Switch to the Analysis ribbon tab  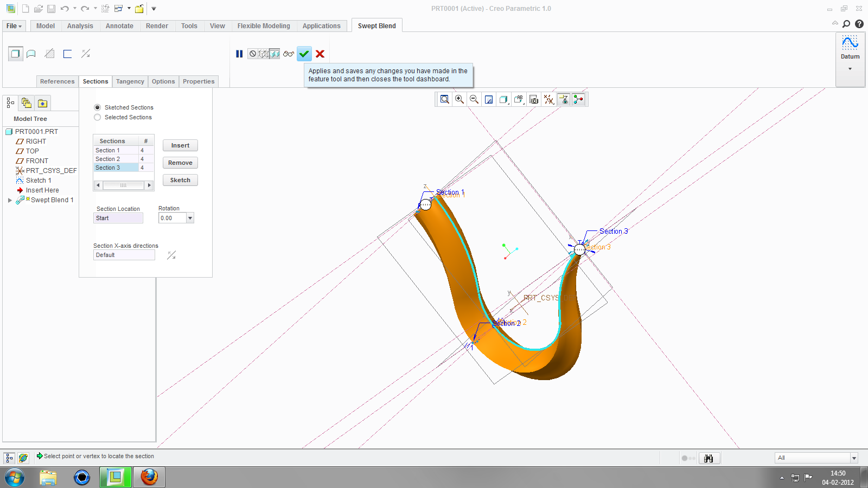[x=80, y=26]
